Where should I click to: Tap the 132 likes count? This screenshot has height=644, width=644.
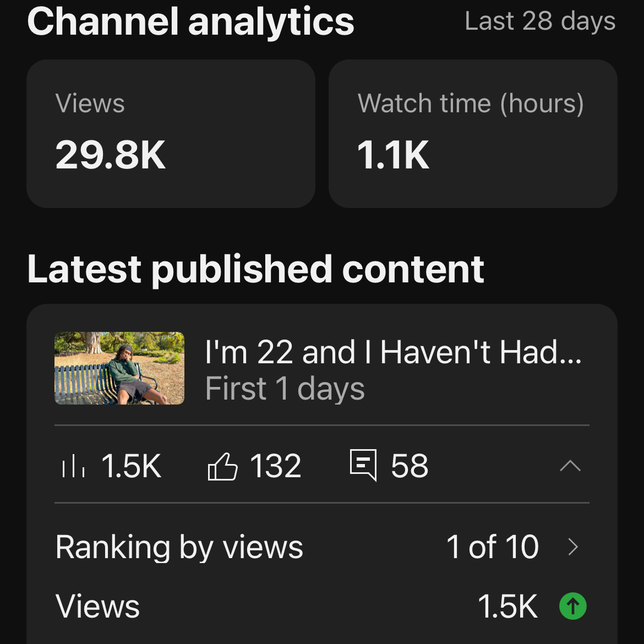[x=276, y=466]
